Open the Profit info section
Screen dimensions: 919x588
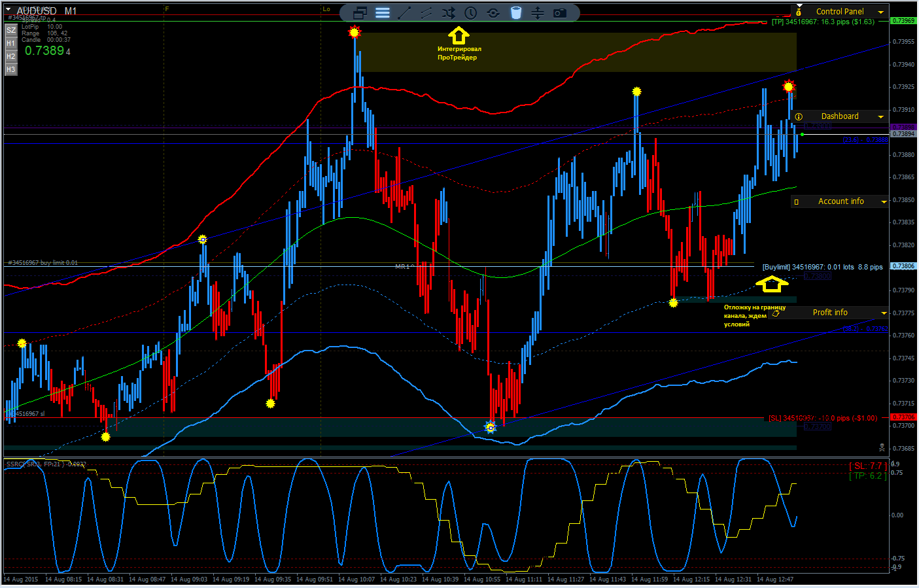click(x=830, y=313)
